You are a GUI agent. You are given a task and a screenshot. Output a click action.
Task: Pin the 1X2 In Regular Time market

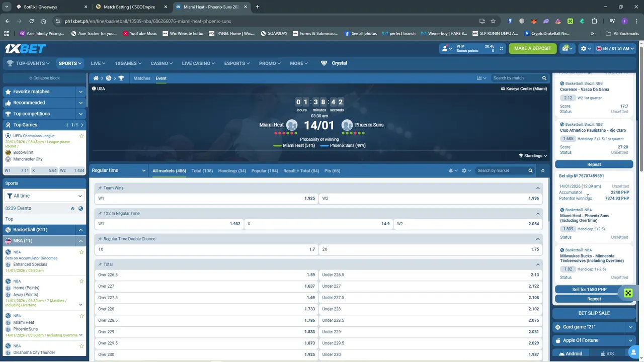(x=100, y=214)
